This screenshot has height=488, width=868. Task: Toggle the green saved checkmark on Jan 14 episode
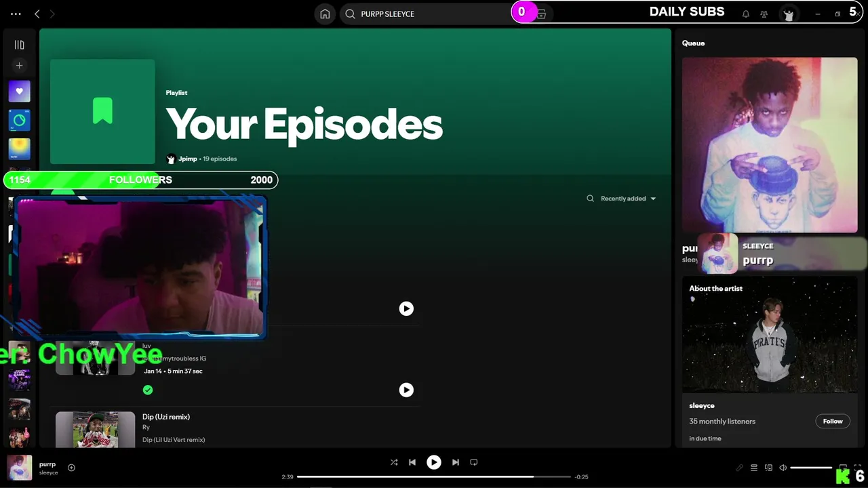coord(148,390)
